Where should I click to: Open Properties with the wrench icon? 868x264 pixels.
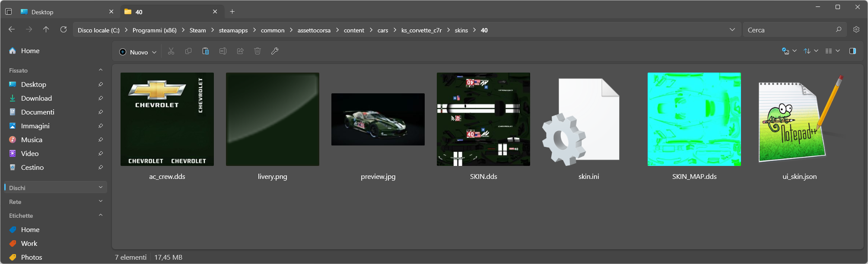pos(275,51)
